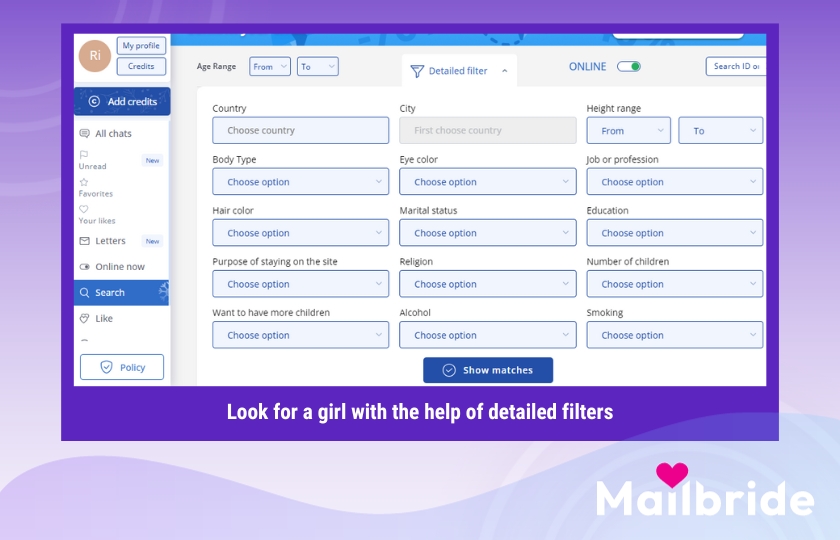The image size is (840, 540).
Task: Open the Smoking dropdown
Action: [675, 335]
